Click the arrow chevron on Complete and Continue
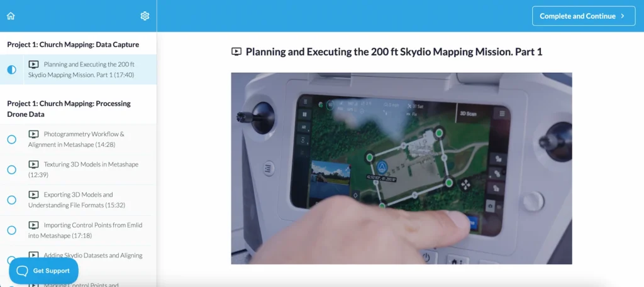Viewport: 644px width, 287px height. (x=622, y=16)
